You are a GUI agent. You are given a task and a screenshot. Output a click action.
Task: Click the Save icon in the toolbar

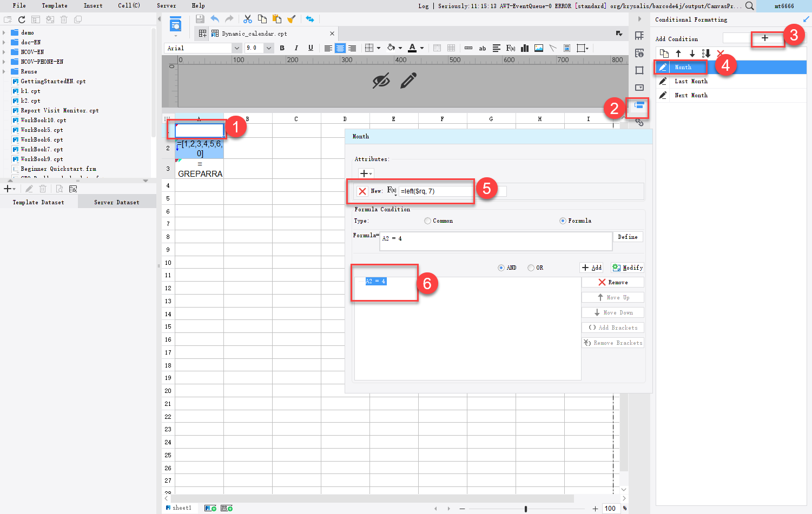point(200,19)
